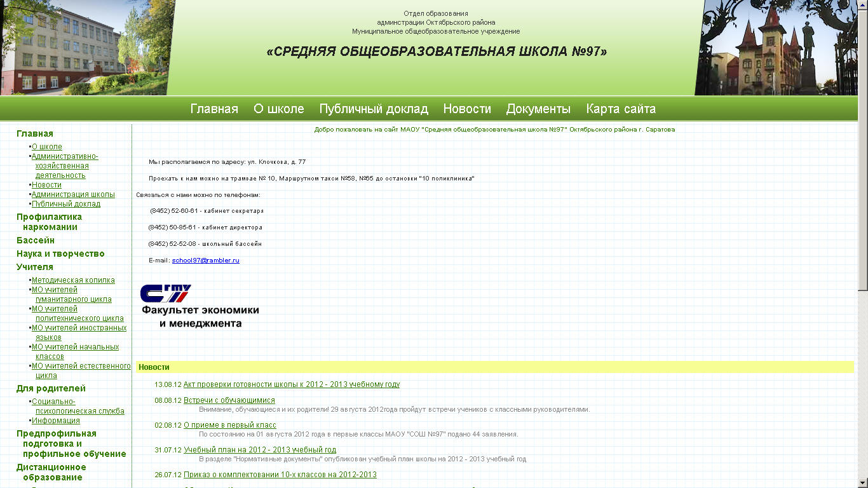Click the monument photo in the header
The height and width of the screenshot is (488, 868).
click(776, 48)
